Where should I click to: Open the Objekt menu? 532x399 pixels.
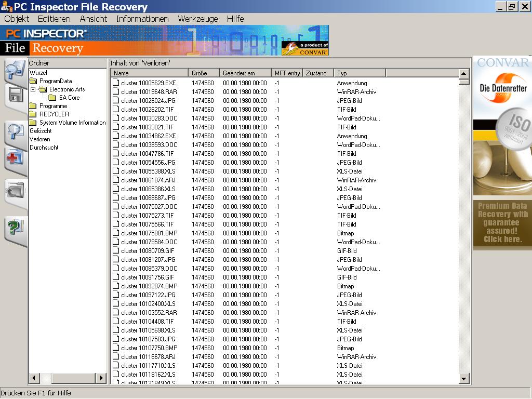pyautogui.click(x=17, y=19)
